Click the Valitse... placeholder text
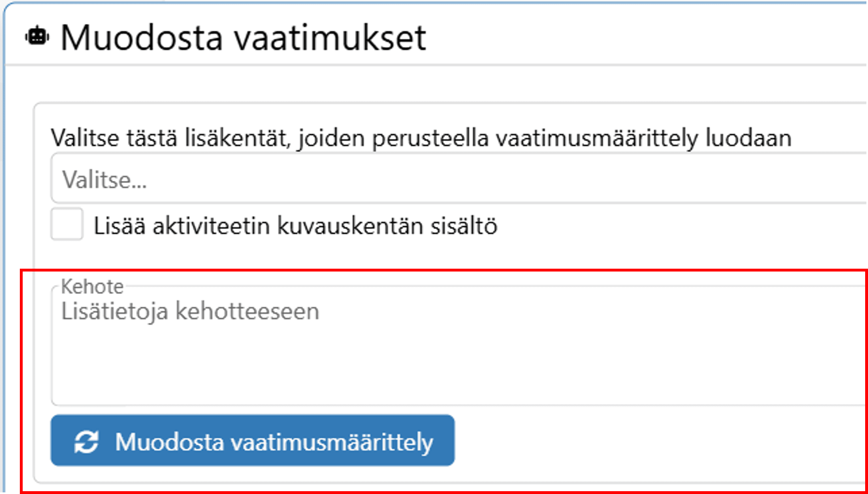This screenshot has height=494, width=868. pos(104,180)
